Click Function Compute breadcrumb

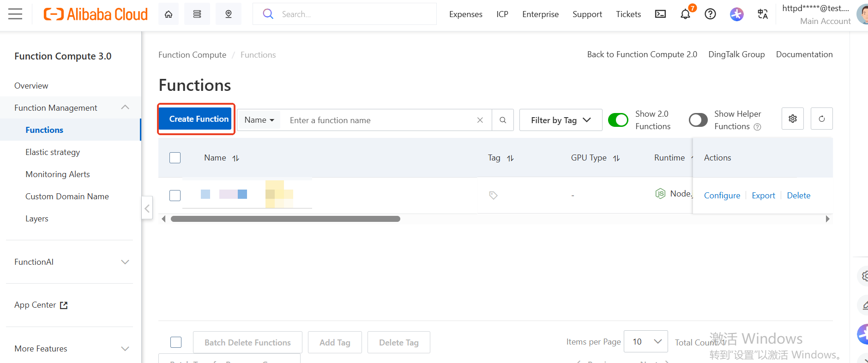tap(193, 55)
